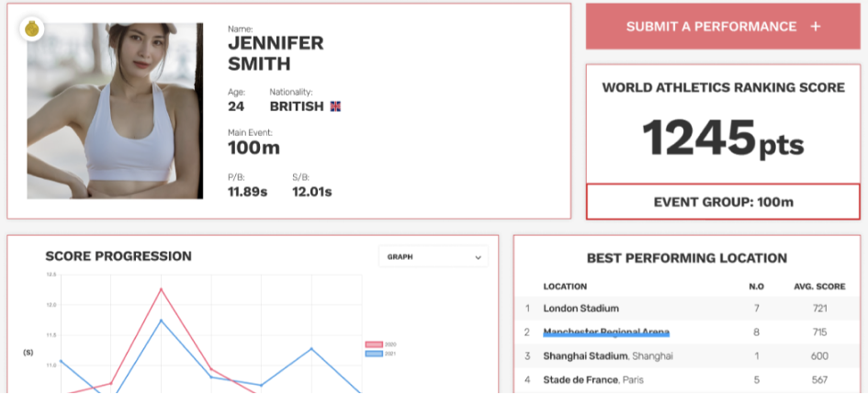Click the athlete name Jennifer Smith
The image size is (868, 417).
pos(276,53)
